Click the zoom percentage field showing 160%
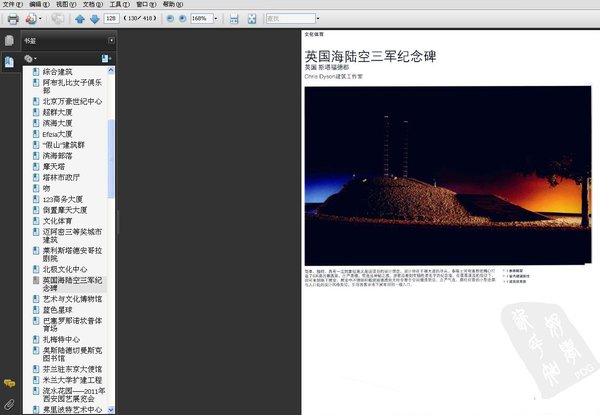 pyautogui.click(x=202, y=18)
